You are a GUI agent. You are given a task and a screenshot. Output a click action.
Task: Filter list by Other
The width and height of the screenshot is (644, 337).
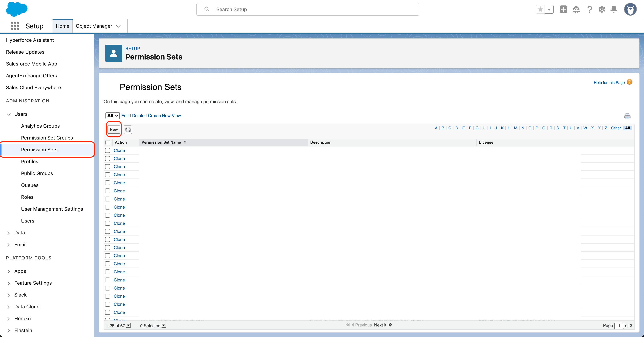click(616, 128)
